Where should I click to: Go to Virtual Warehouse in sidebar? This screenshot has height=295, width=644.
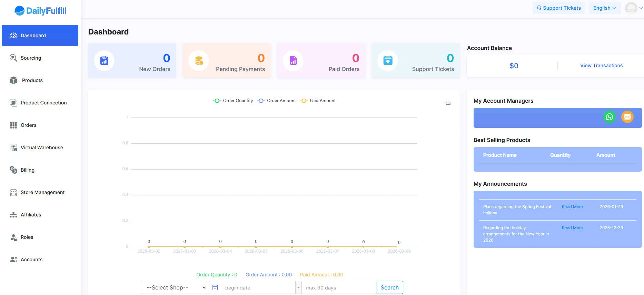click(x=42, y=147)
